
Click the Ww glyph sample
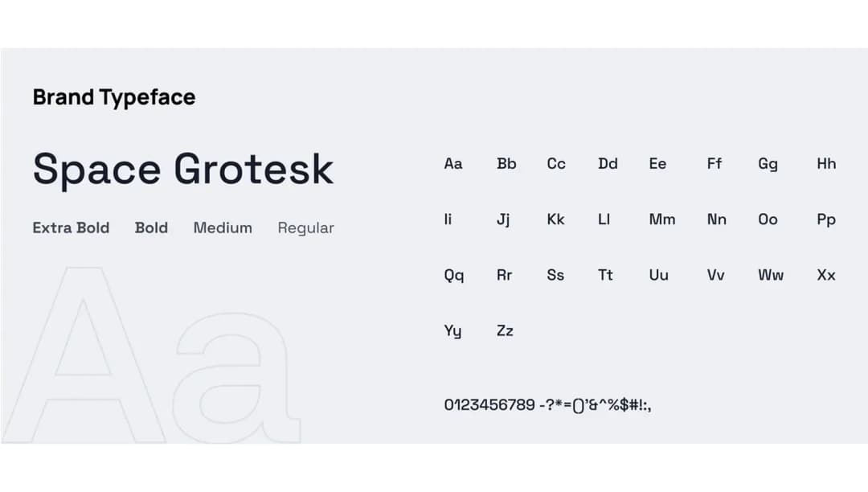tap(771, 275)
